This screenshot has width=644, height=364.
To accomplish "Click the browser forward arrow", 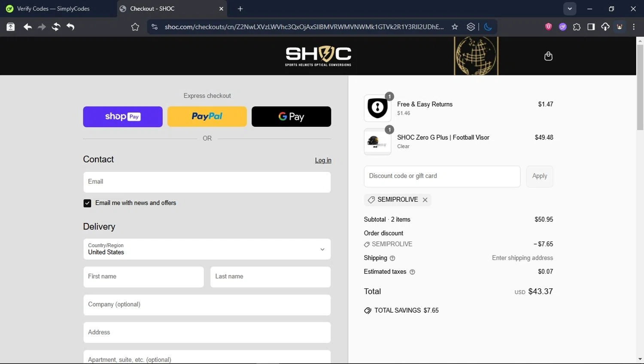I will coord(42,27).
